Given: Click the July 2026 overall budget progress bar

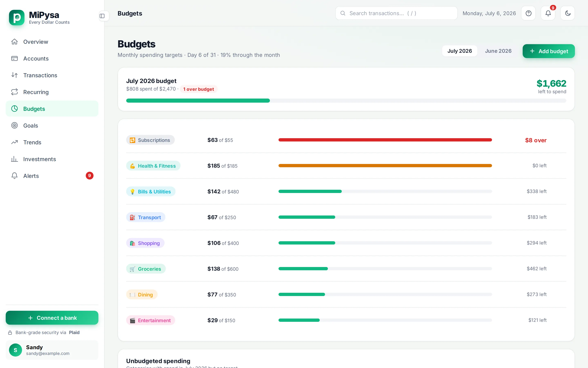Looking at the screenshot, I should pos(346,101).
